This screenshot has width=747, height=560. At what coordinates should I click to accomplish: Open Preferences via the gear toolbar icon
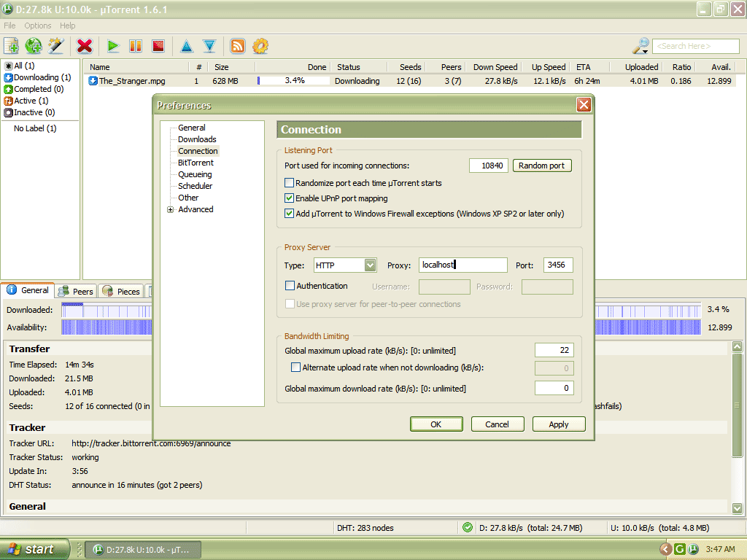pyautogui.click(x=260, y=46)
